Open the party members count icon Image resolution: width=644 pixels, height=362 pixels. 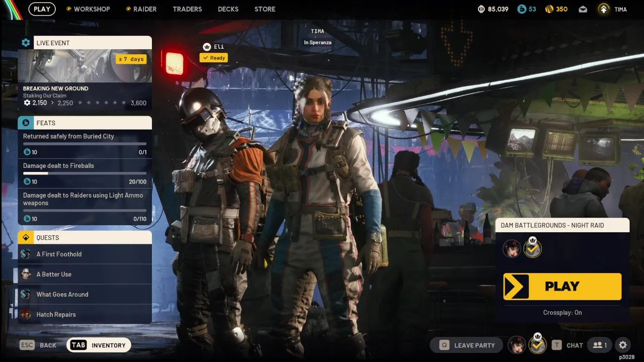[599, 345]
